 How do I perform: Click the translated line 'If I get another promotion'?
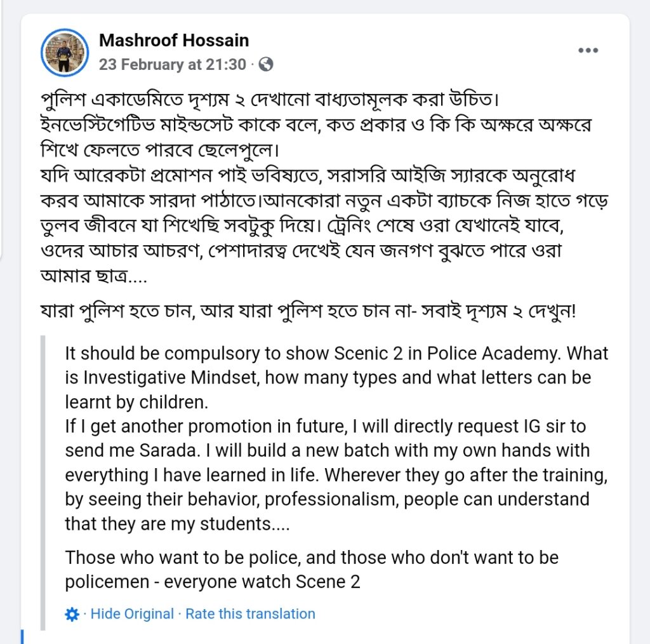326,426
